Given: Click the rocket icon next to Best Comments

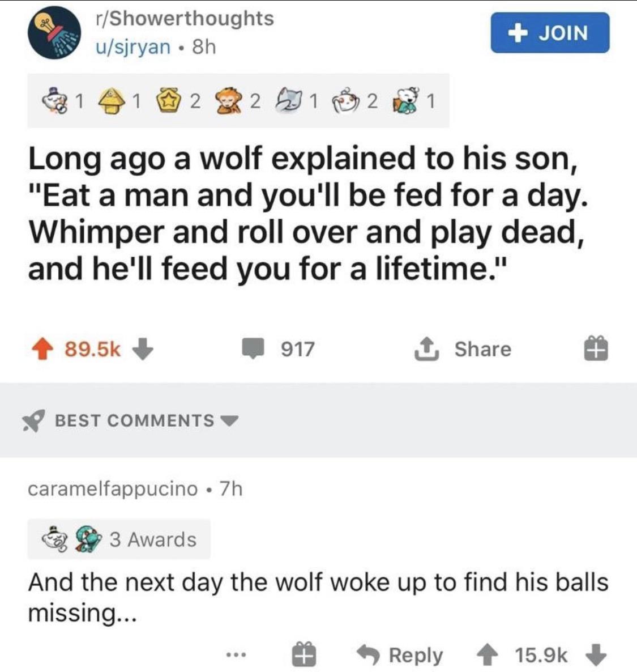Looking at the screenshot, I should [33, 420].
